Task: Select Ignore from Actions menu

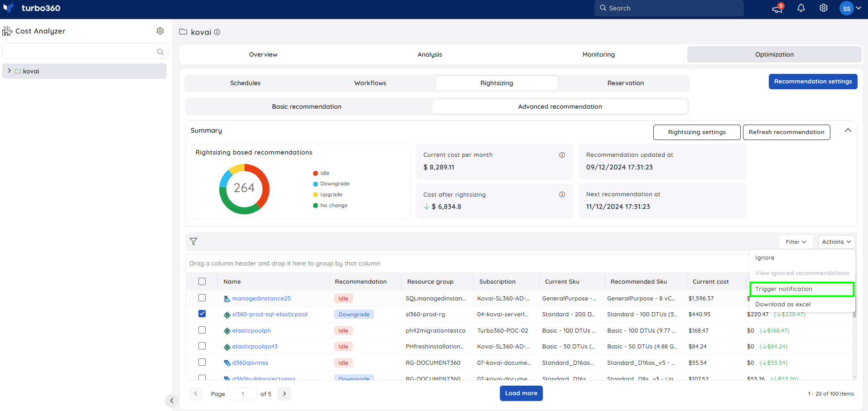Action: pyautogui.click(x=802, y=258)
